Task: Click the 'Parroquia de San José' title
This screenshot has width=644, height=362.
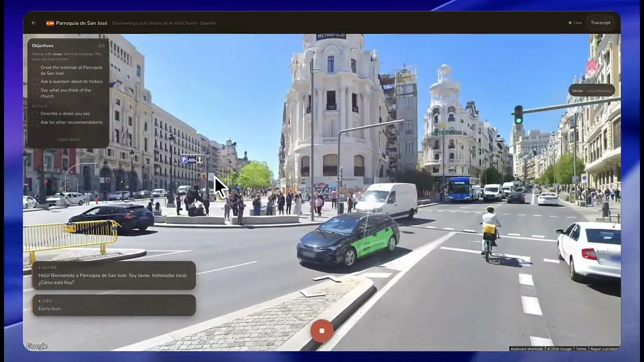Action: 82,23
